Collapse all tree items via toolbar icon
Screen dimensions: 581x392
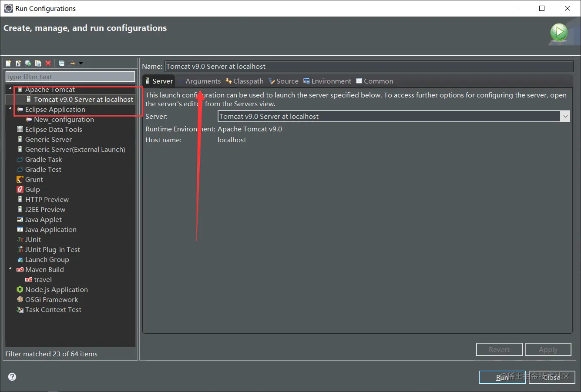tap(62, 63)
